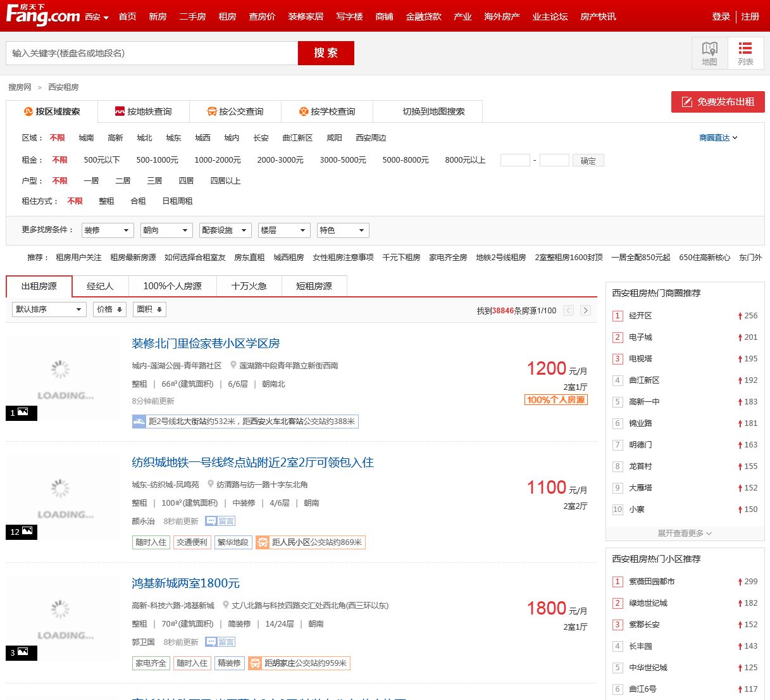Click bus icon in 距人民小区公交站 tag
The width and height of the screenshot is (770, 700).
[x=263, y=542]
